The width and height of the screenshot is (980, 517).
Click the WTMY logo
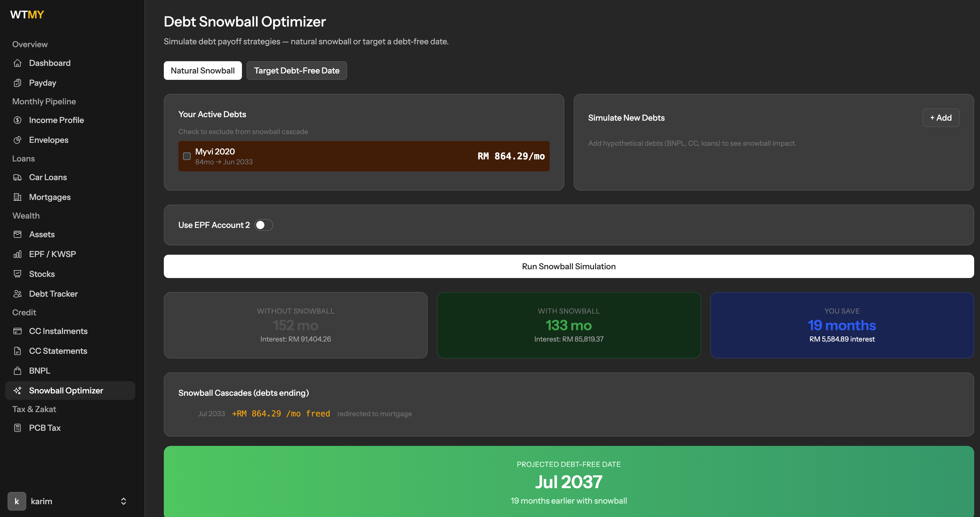27,15
